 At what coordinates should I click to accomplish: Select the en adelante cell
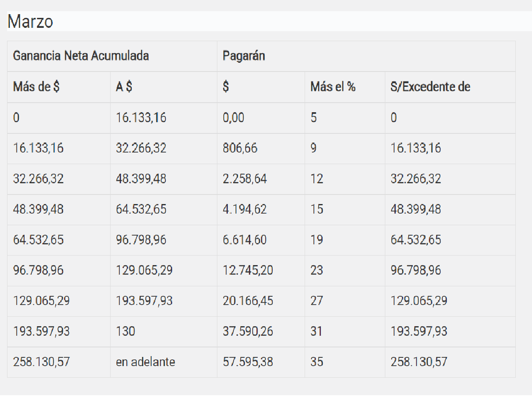point(145,362)
